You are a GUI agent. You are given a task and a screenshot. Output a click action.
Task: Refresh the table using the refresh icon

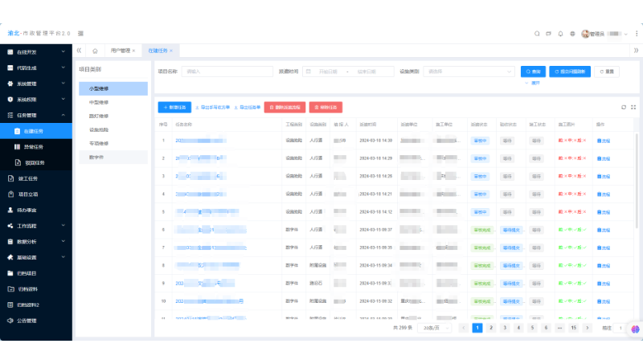pos(624,108)
